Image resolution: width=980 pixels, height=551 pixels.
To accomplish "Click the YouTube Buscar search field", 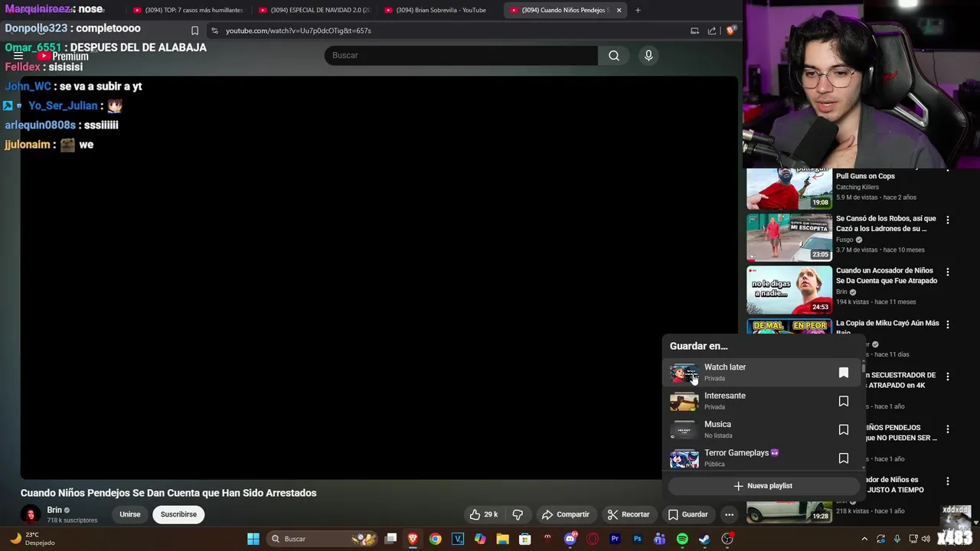I will (461, 55).
